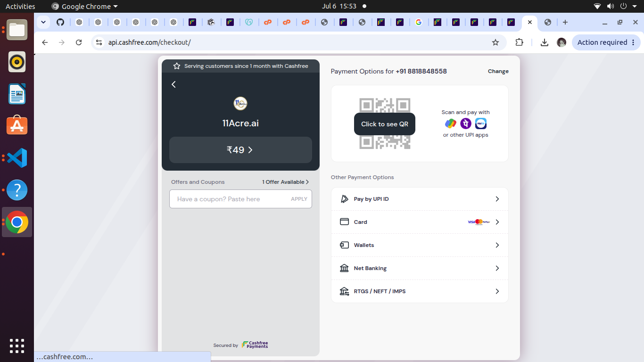The height and width of the screenshot is (362, 644).
Task: Click the PhonePe UPI app icon
Action: pyautogui.click(x=466, y=123)
